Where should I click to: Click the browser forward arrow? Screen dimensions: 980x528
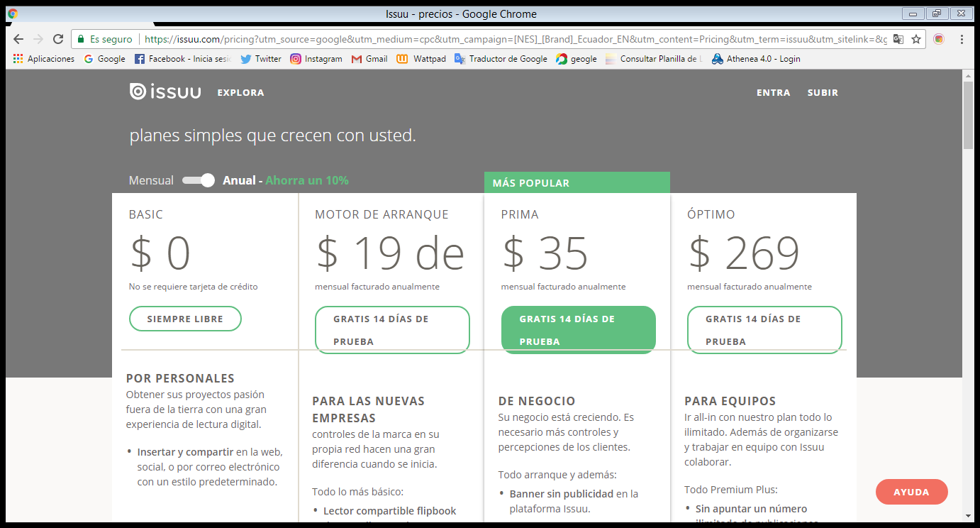pyautogui.click(x=38, y=39)
